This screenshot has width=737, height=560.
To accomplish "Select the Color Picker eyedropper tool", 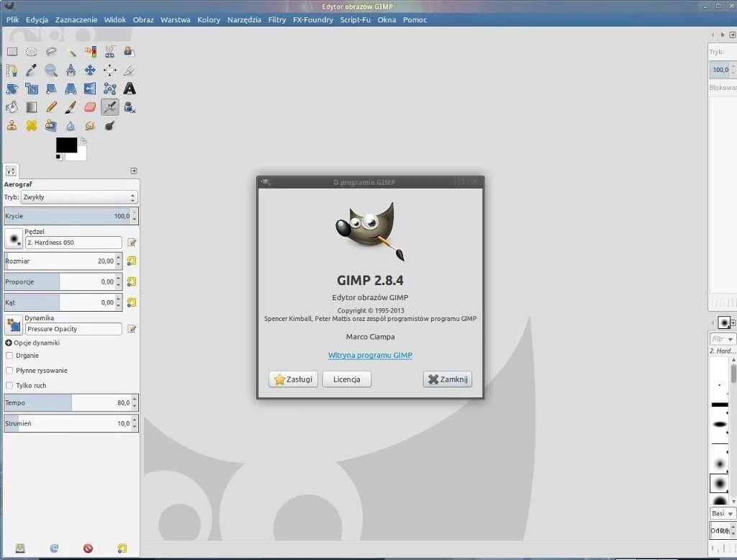I will [x=32, y=71].
